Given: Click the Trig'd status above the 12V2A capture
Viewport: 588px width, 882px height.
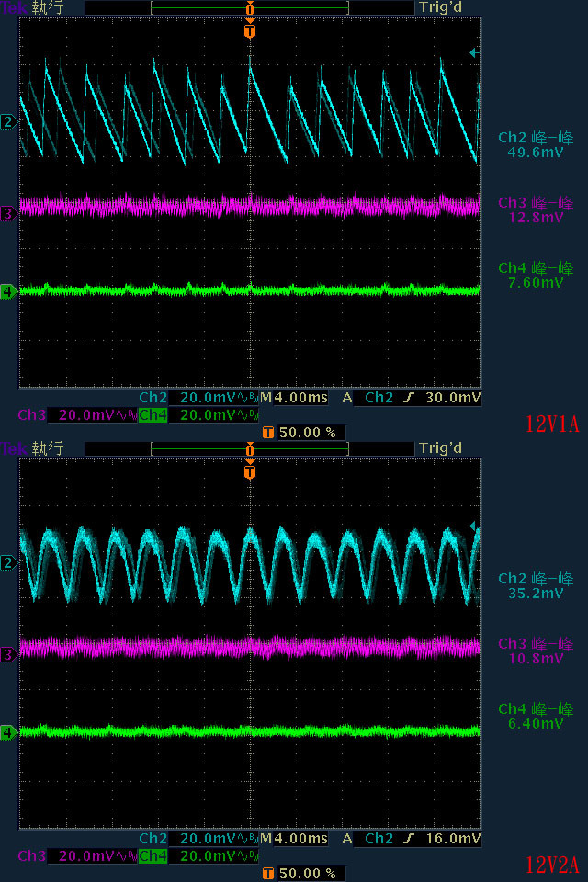Looking at the screenshot, I should (441, 448).
